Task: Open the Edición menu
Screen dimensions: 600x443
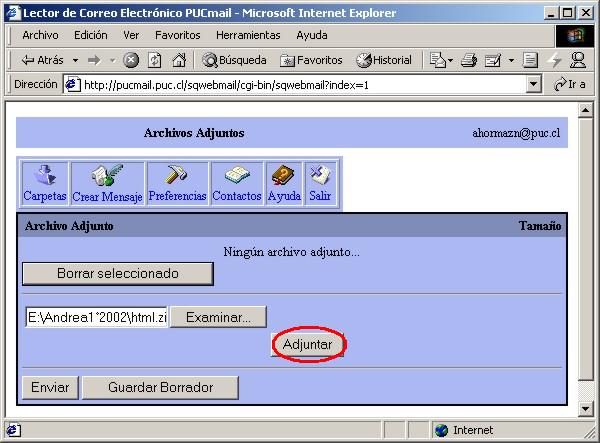Action: (x=91, y=35)
